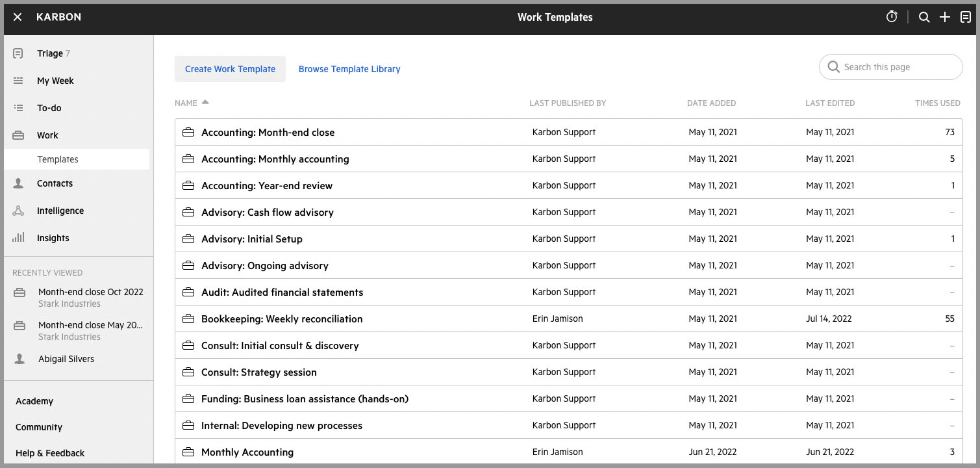Click the plus add icon in header
Viewport: 980px width, 468px height.
point(945,18)
